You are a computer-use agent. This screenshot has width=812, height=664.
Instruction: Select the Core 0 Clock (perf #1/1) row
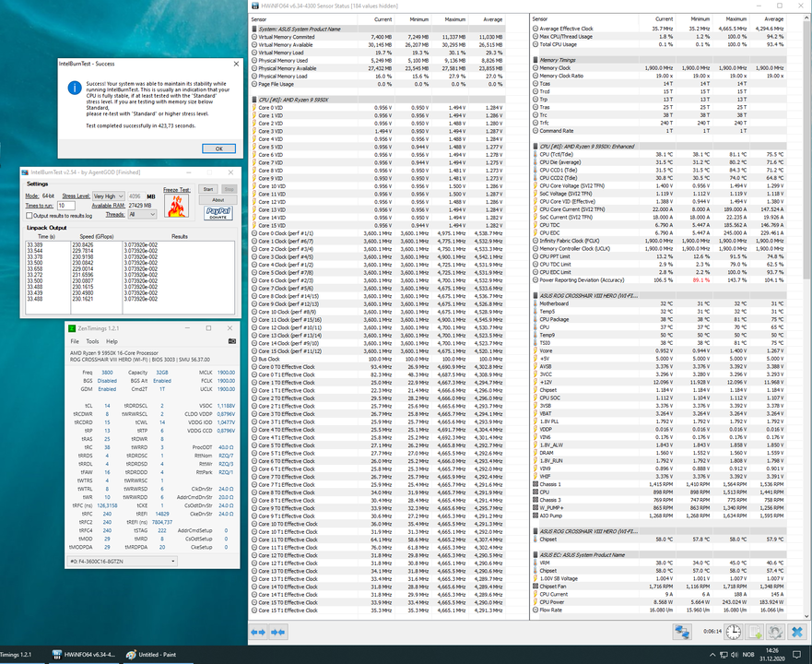click(x=377, y=233)
